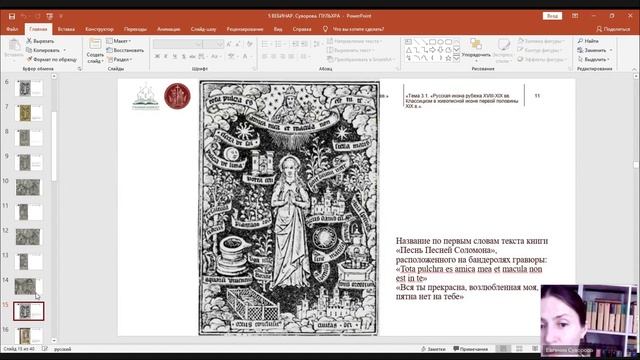
Task: Switch to the Переходы ribbon tab
Action: tap(135, 29)
